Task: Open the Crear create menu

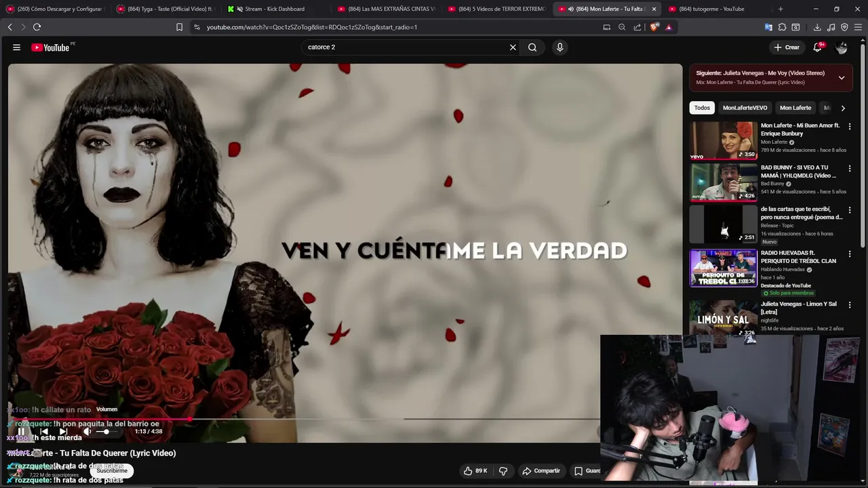Action: [x=787, y=47]
